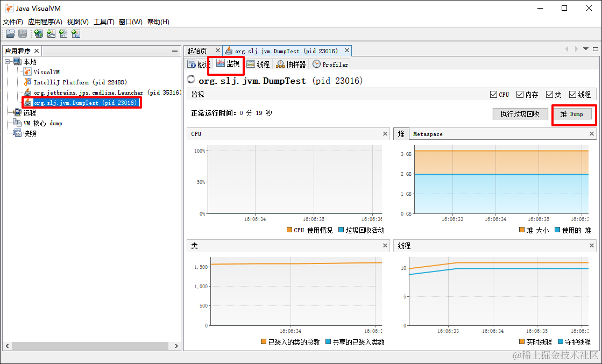This screenshot has height=364, width=602.
Task: Switch to the 监视 monitor tab
Action: click(228, 63)
